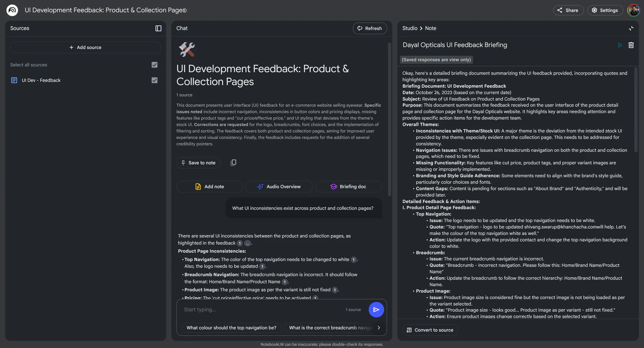644x348 pixels.
Task: Navigate back to Studio breadcrumb
Action: 410,28
